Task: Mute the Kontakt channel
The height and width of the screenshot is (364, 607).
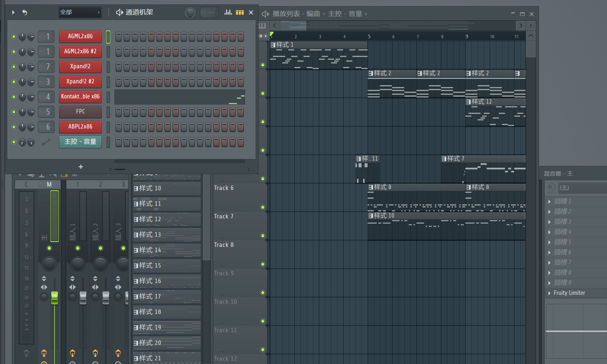Action: pyautogui.click(x=14, y=97)
